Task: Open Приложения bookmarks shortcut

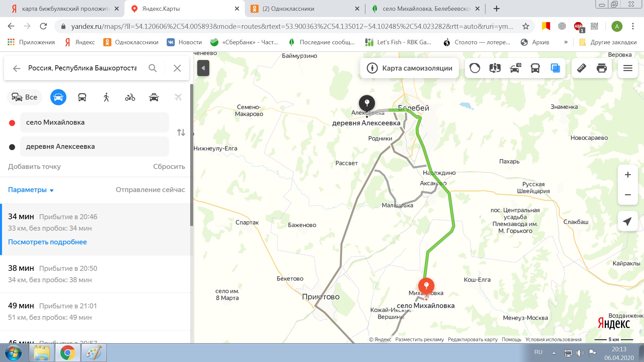Action: point(31,42)
